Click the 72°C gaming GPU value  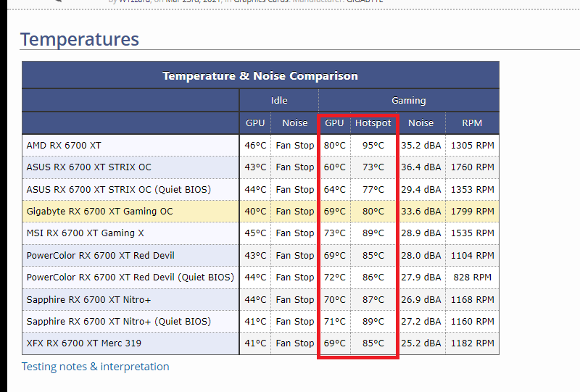pyautogui.click(x=335, y=278)
